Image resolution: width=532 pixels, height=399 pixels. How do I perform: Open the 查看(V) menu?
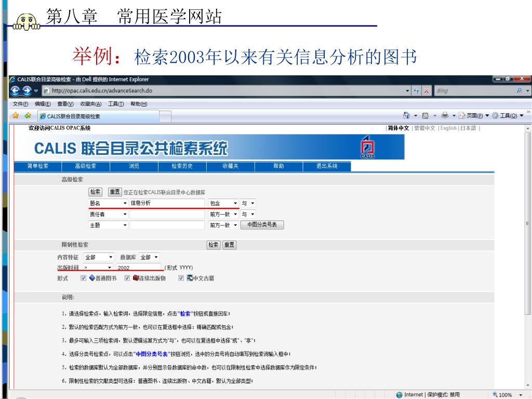pos(65,104)
